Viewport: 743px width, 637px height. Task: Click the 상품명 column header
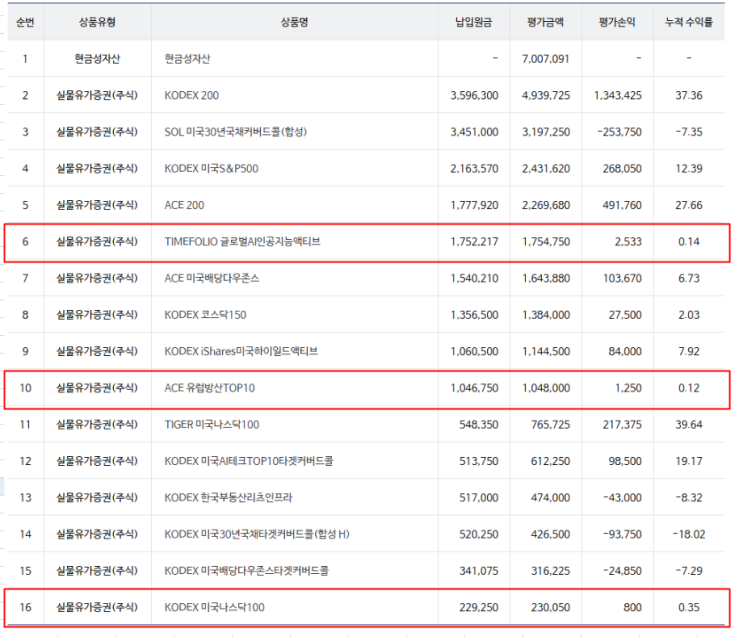pos(294,22)
